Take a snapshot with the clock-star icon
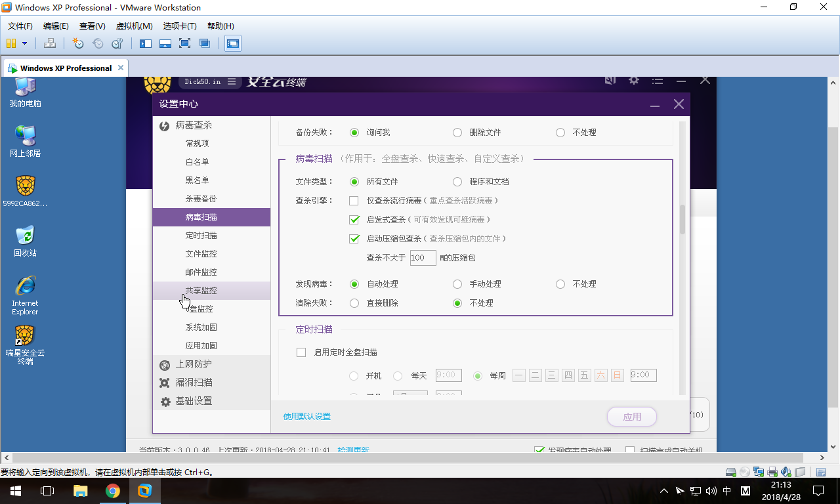 78,43
